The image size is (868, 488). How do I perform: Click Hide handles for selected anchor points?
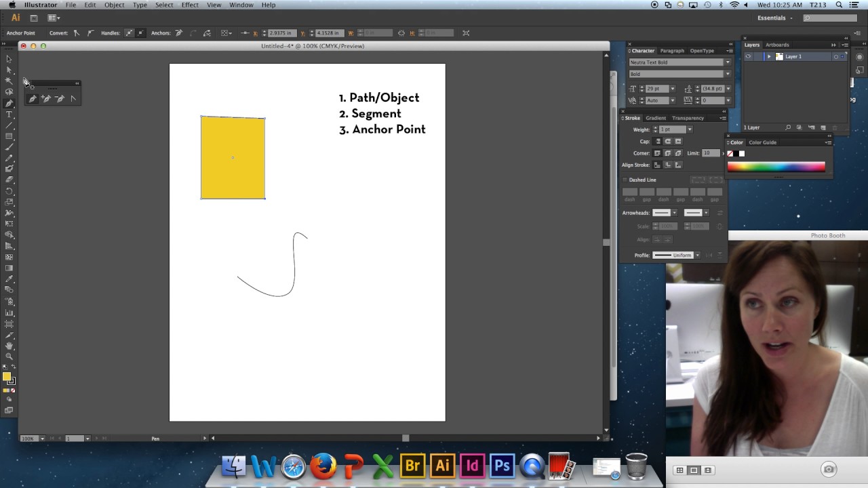click(140, 33)
